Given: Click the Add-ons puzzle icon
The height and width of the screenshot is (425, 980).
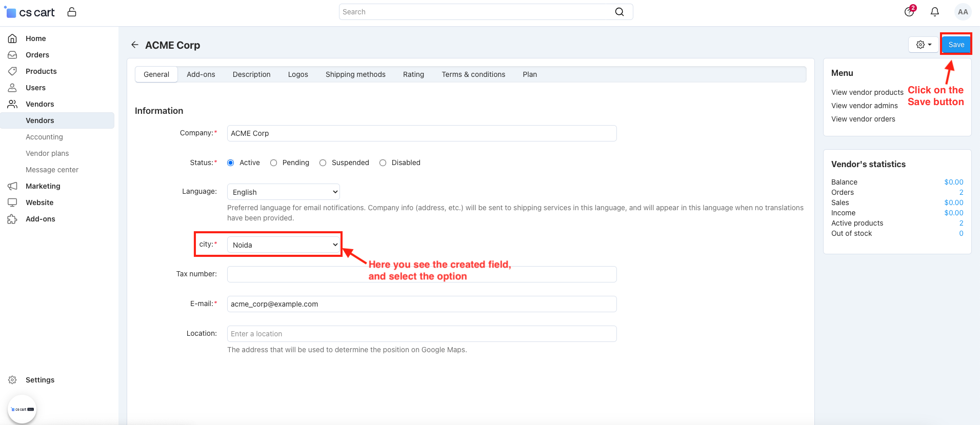Looking at the screenshot, I should pyautogui.click(x=12, y=219).
